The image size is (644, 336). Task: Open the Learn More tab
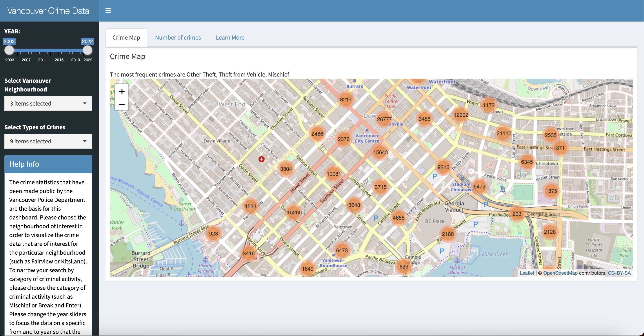[230, 38]
